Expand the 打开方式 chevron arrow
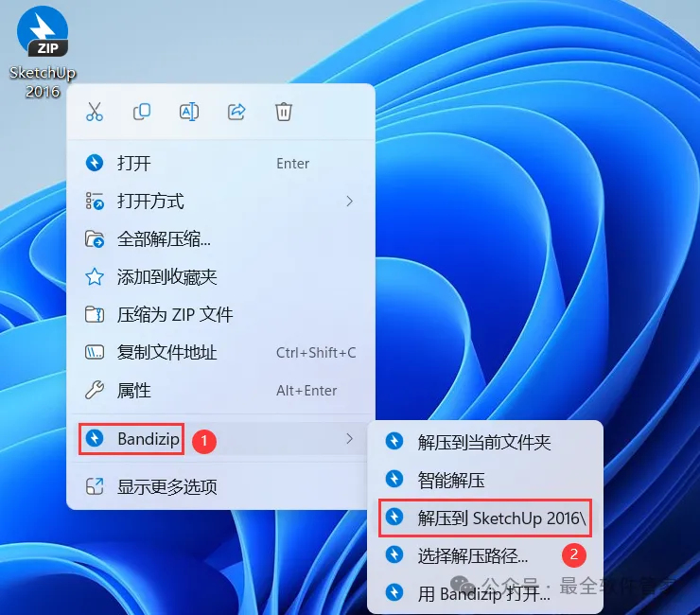The height and width of the screenshot is (615, 700). 350,202
